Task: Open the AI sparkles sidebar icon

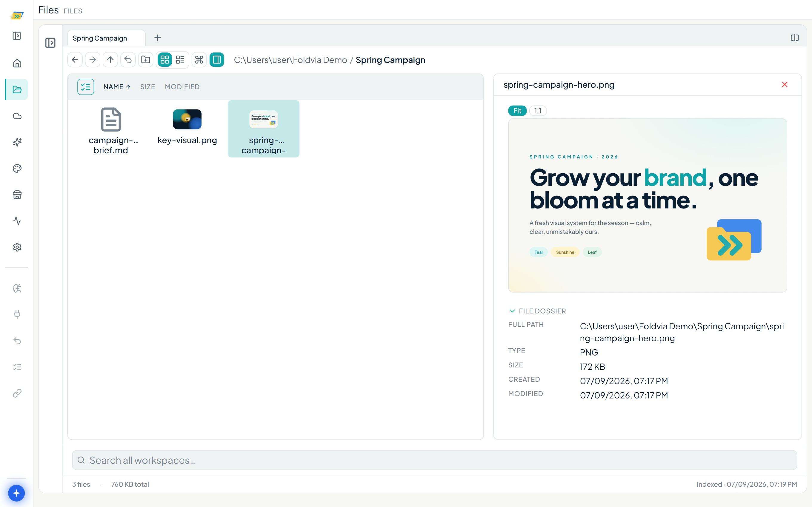Action: tap(17, 142)
